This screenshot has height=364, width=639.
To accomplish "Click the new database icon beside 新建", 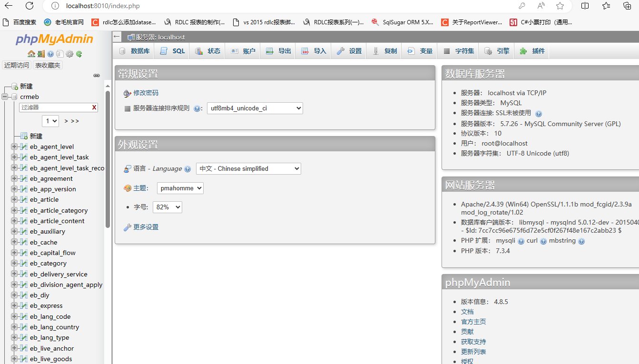I will [15, 87].
